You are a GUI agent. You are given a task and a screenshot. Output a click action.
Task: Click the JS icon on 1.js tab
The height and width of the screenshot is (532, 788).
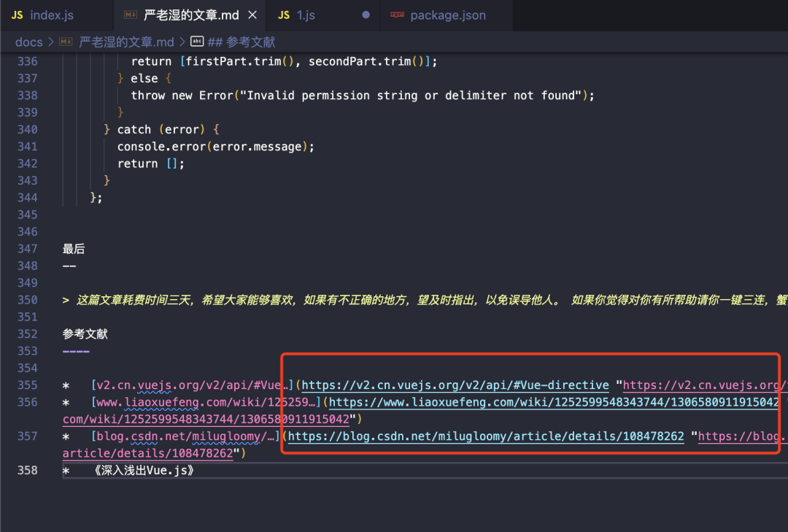point(284,15)
